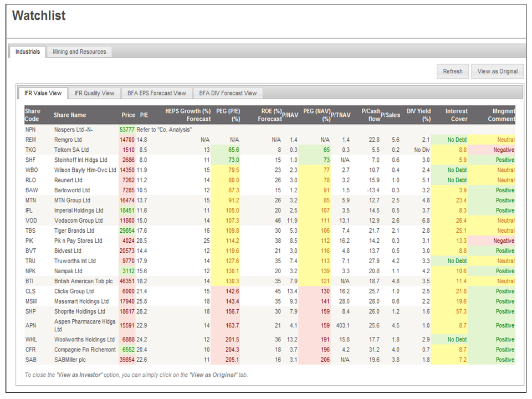This screenshot has height=399, width=532.
Task: Click Pik n Pay Stores Ltd name
Action: click(78, 241)
